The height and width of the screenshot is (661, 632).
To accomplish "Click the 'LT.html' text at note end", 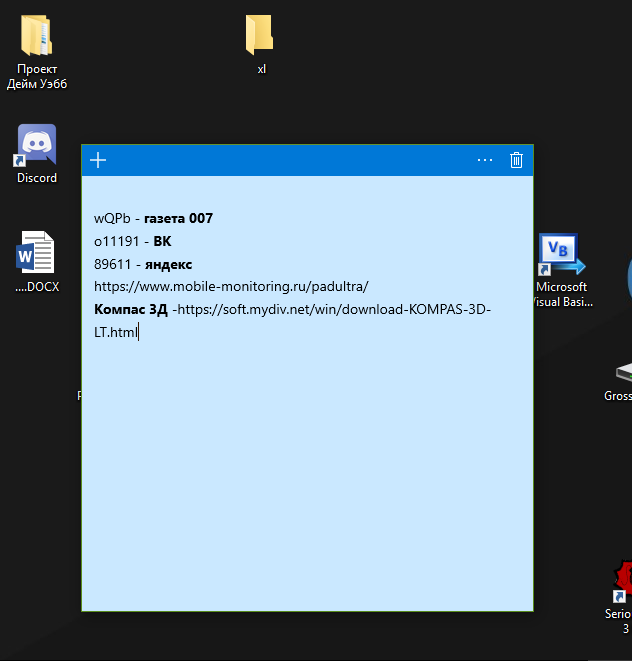I will pos(116,332).
